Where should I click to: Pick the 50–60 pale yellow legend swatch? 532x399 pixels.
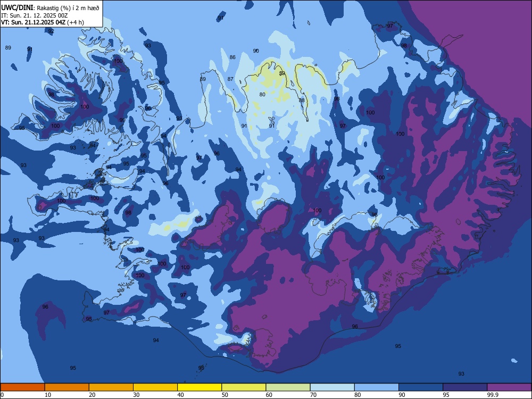click(244, 387)
